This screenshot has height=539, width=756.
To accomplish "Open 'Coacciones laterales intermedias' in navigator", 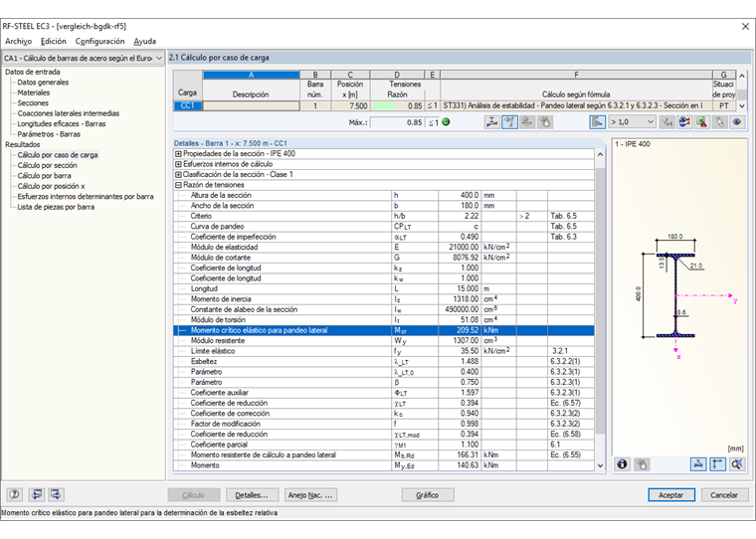I will coord(68,113).
